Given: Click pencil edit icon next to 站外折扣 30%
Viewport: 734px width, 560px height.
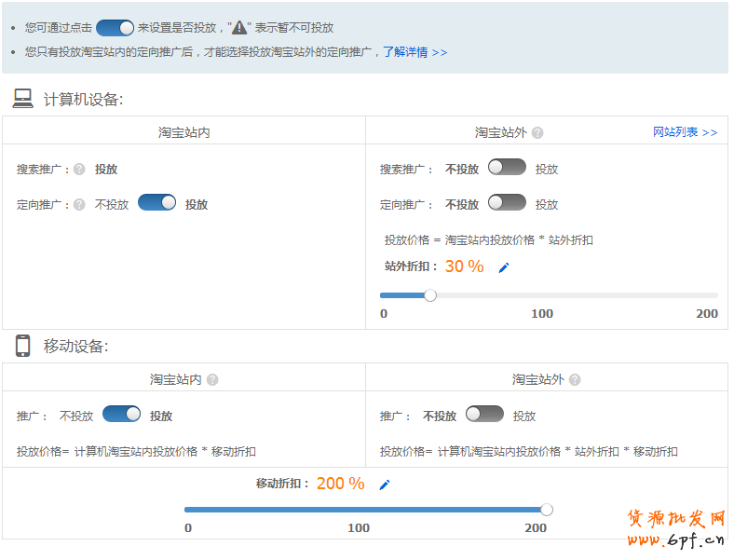Looking at the screenshot, I should (504, 267).
